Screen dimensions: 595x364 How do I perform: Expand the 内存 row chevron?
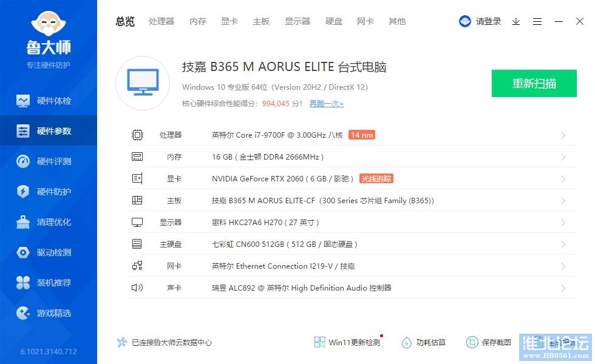pyautogui.click(x=563, y=157)
